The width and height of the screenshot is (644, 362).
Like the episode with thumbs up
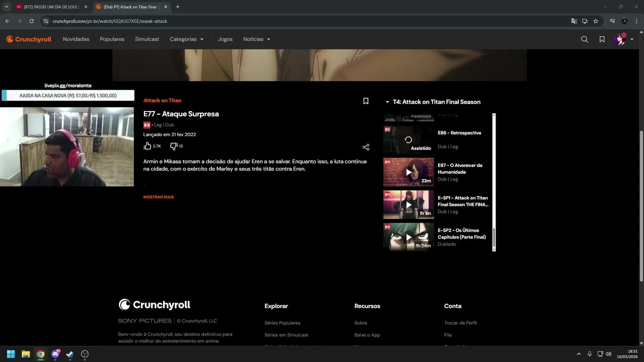147,146
